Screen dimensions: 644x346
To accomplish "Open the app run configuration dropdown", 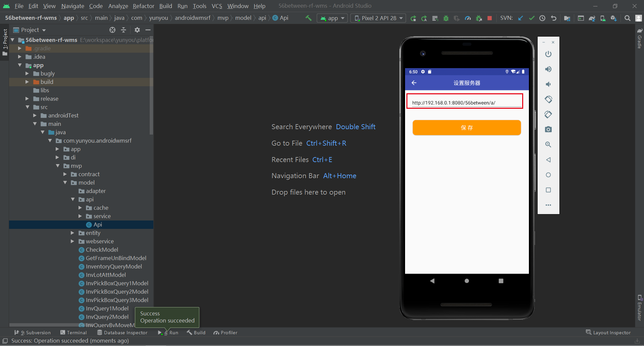I will pyautogui.click(x=333, y=18).
